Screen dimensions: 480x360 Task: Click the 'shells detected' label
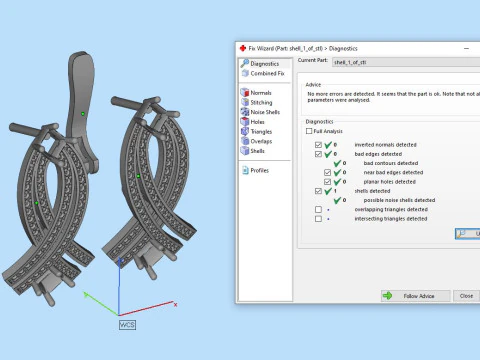click(372, 191)
